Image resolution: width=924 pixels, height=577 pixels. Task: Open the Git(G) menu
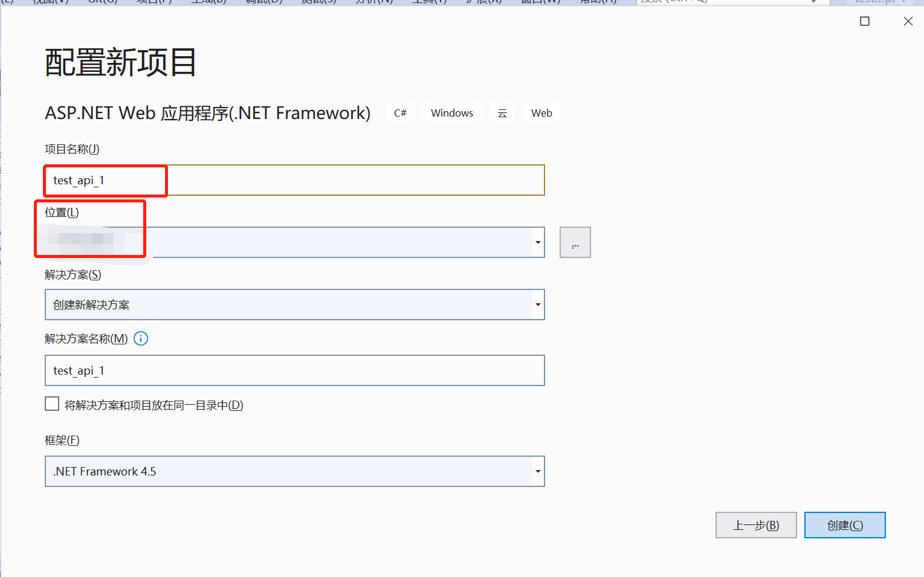[102, 2]
